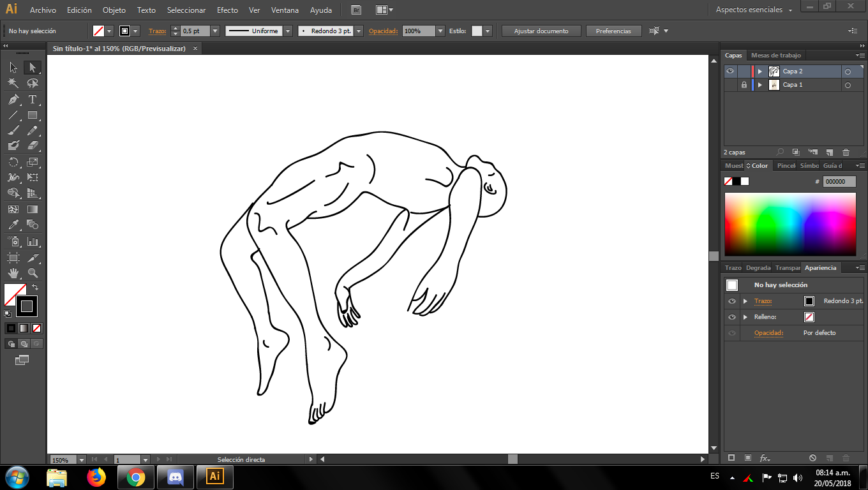
Task: Pick the Rectangle tool
Action: (x=33, y=115)
